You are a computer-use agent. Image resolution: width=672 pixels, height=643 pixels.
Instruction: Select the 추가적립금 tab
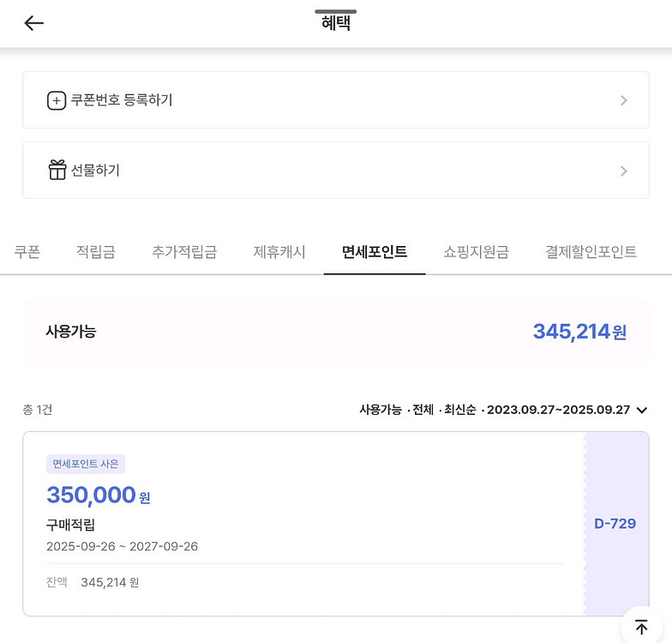184,252
